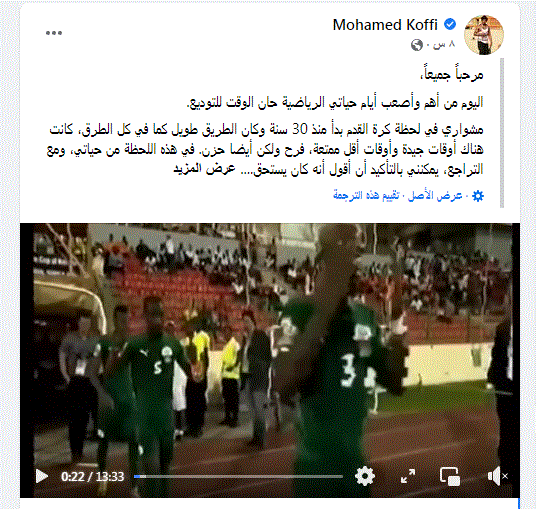Expand the post text with عرض المزيد
This screenshot has height=509, width=536.
[x=204, y=169]
